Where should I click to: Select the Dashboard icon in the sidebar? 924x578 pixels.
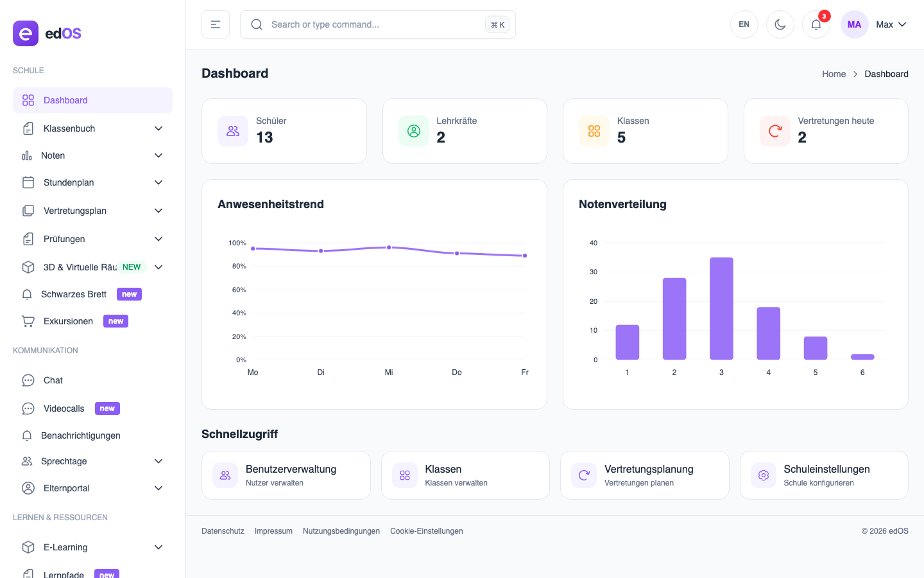28,100
